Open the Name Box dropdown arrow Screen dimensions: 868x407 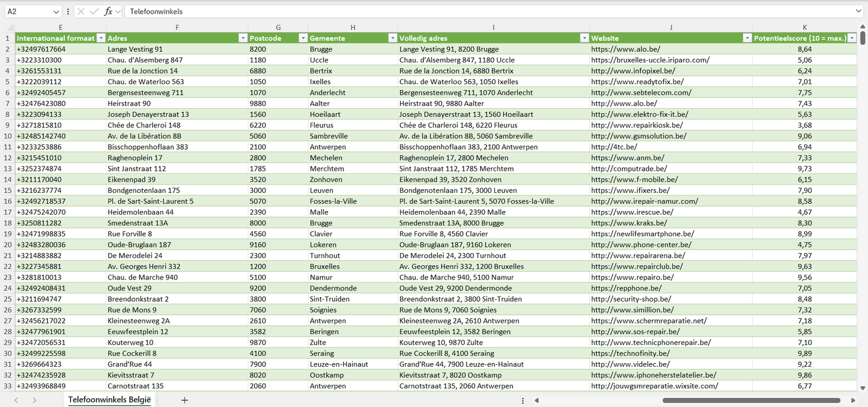(56, 11)
